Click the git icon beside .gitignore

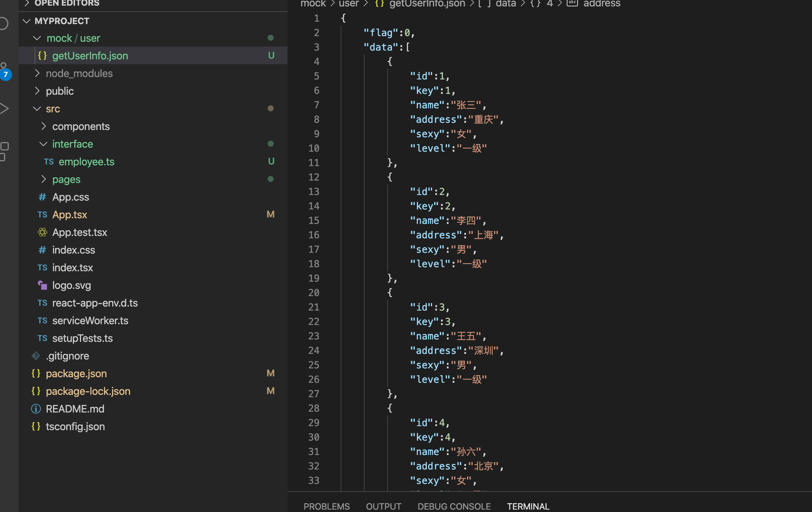click(x=36, y=356)
